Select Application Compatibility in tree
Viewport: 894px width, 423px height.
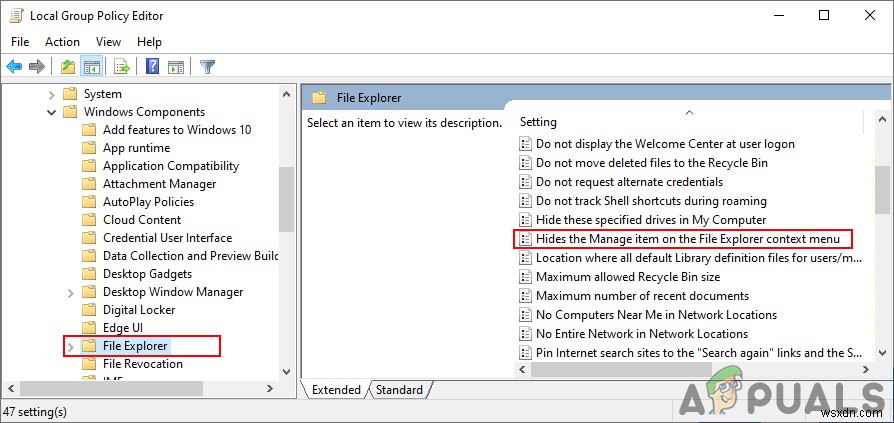[x=170, y=166]
